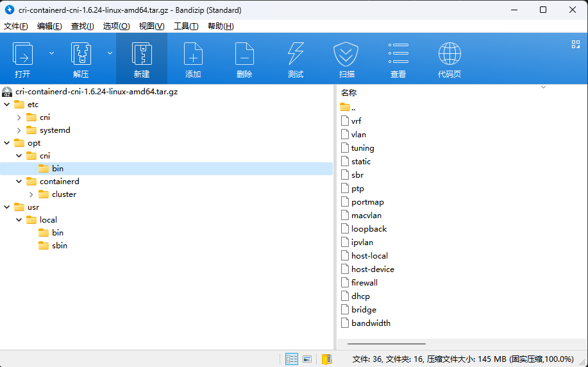
Task: Select the vrf file
Action: [x=351, y=121]
